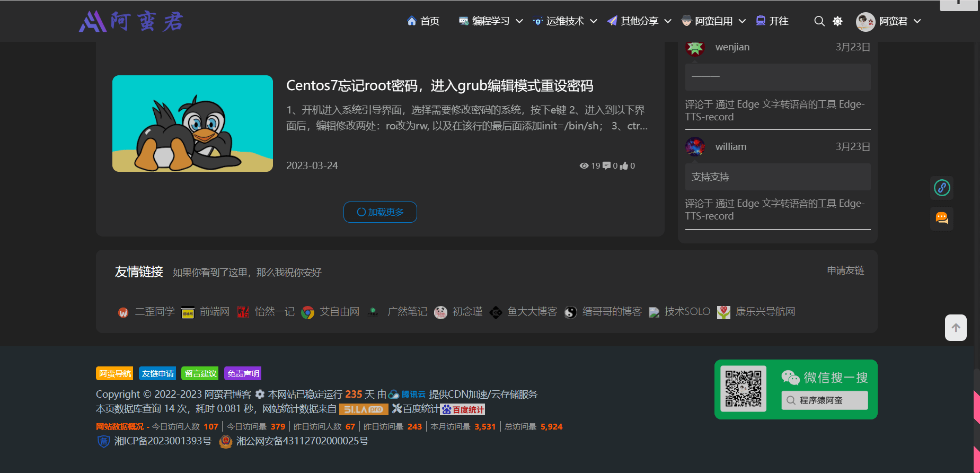Click the back-to-top arrow button
Viewport: 980px width, 473px height.
pos(956,328)
